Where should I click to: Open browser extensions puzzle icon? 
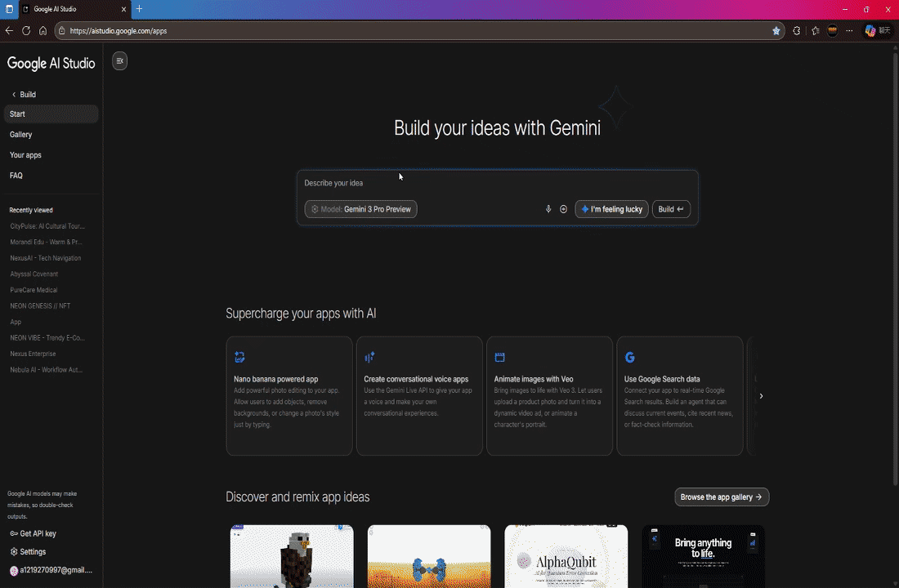click(796, 31)
